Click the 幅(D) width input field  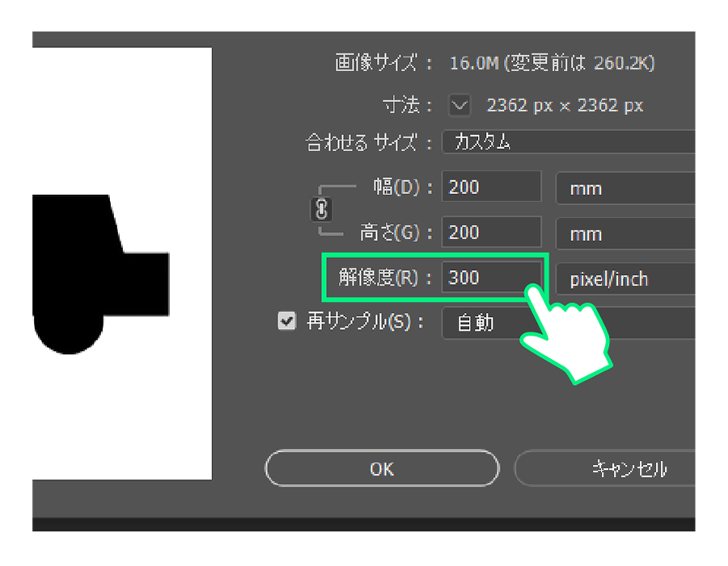[491, 187]
